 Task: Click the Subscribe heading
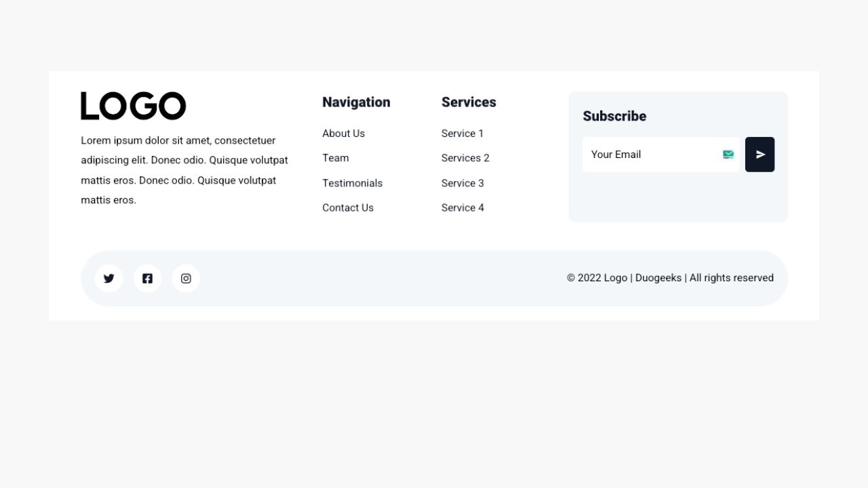coord(614,116)
